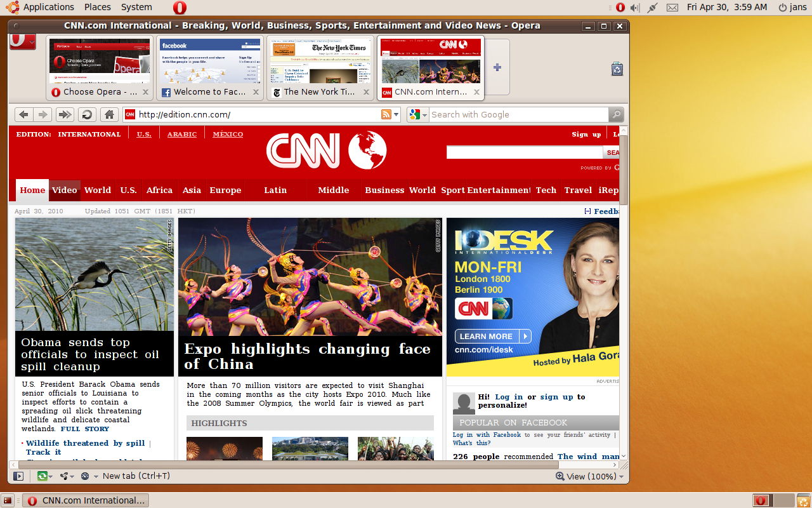The width and height of the screenshot is (812, 508).
Task: Open the System menu
Action: (x=136, y=7)
